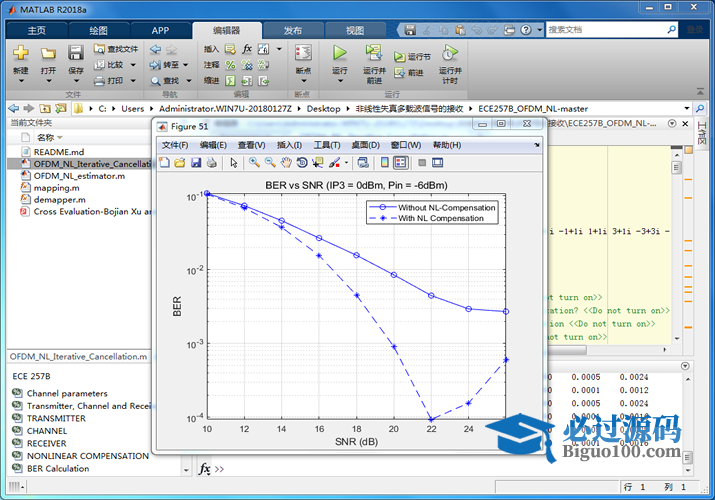Click the Go To (转至) icon

[155, 65]
